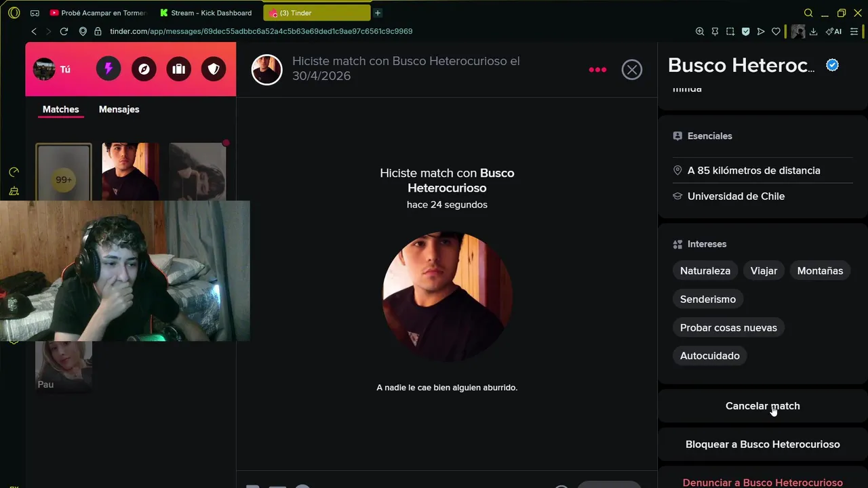Click the Cancelar match button
The width and height of the screenshot is (868, 488).
[x=763, y=406]
